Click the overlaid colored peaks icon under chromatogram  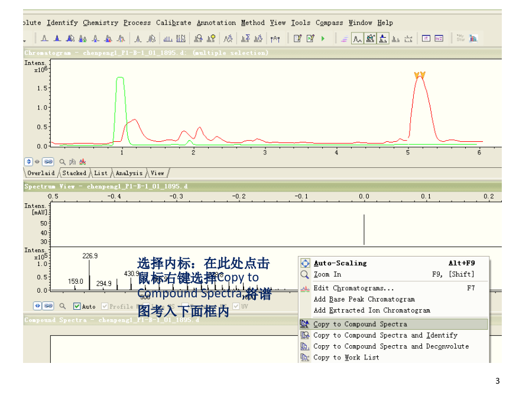[82, 162]
